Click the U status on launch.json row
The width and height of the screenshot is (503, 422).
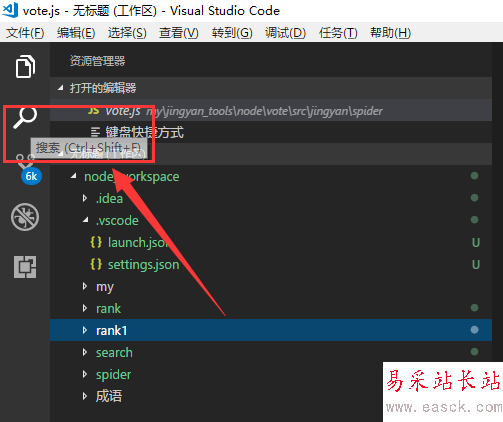pyautogui.click(x=476, y=242)
